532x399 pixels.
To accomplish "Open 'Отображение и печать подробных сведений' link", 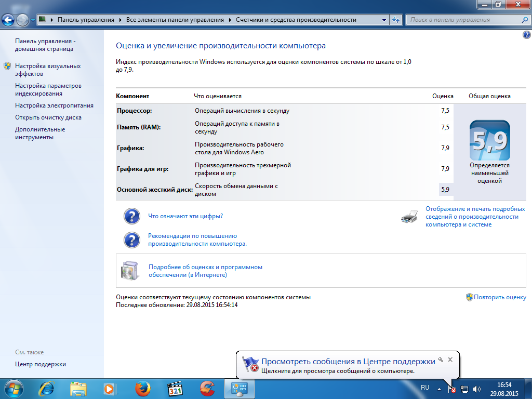I will 475,217.
